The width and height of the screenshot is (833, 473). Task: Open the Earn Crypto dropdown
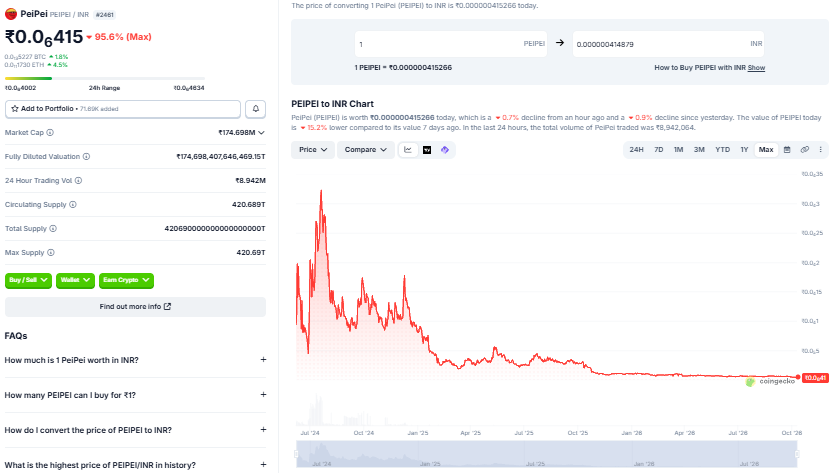point(126,280)
